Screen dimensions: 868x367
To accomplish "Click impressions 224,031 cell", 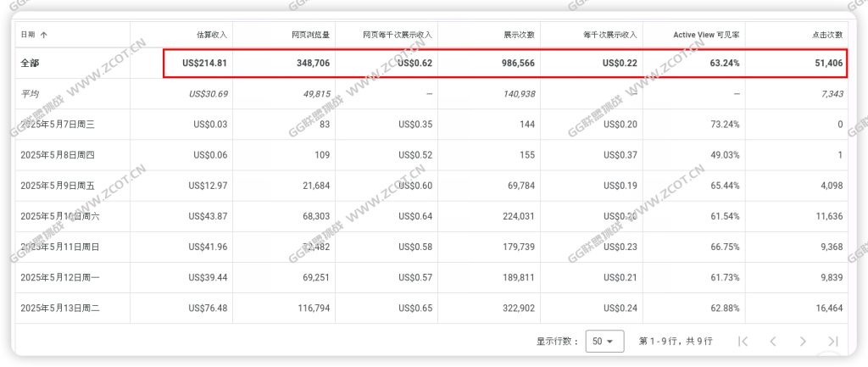I will [520, 216].
